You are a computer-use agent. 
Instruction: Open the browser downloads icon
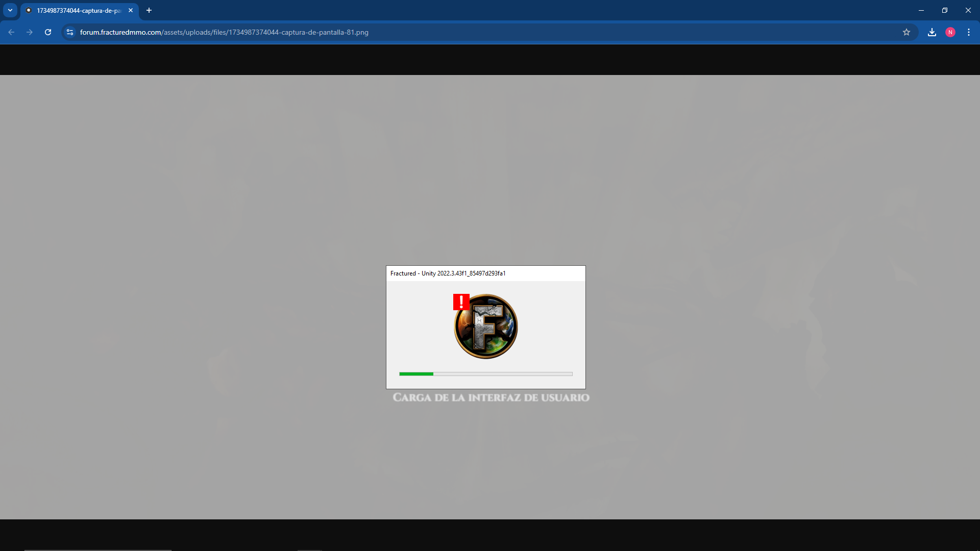[x=932, y=32]
